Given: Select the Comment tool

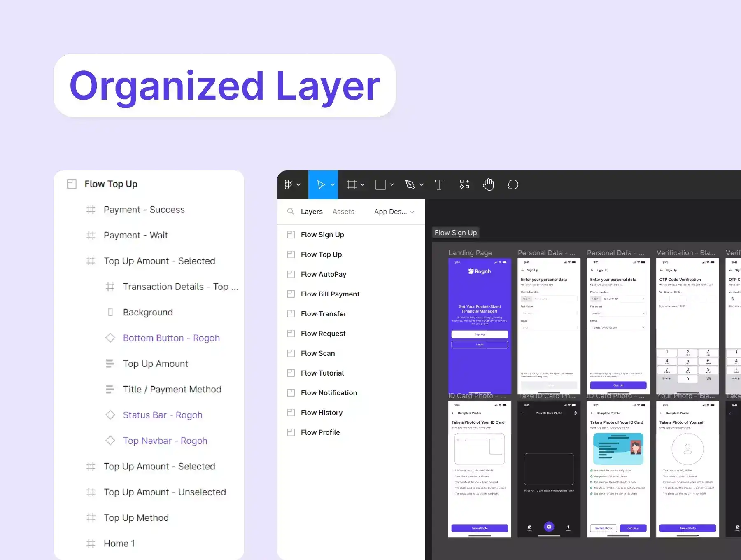Looking at the screenshot, I should click(513, 184).
